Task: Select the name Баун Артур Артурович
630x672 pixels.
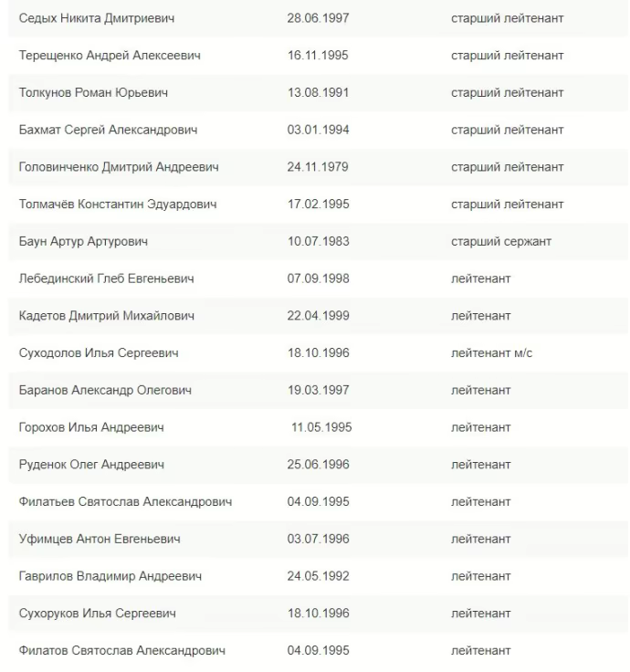Action: (83, 242)
